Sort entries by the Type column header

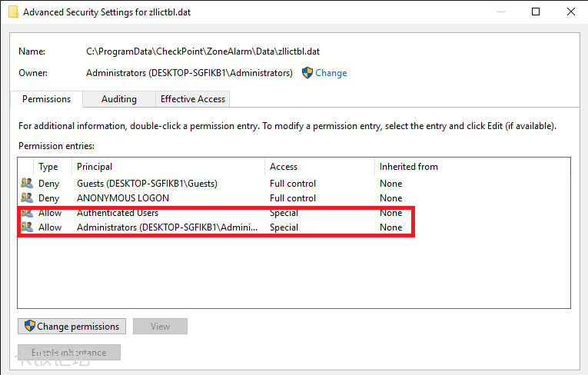(x=48, y=167)
